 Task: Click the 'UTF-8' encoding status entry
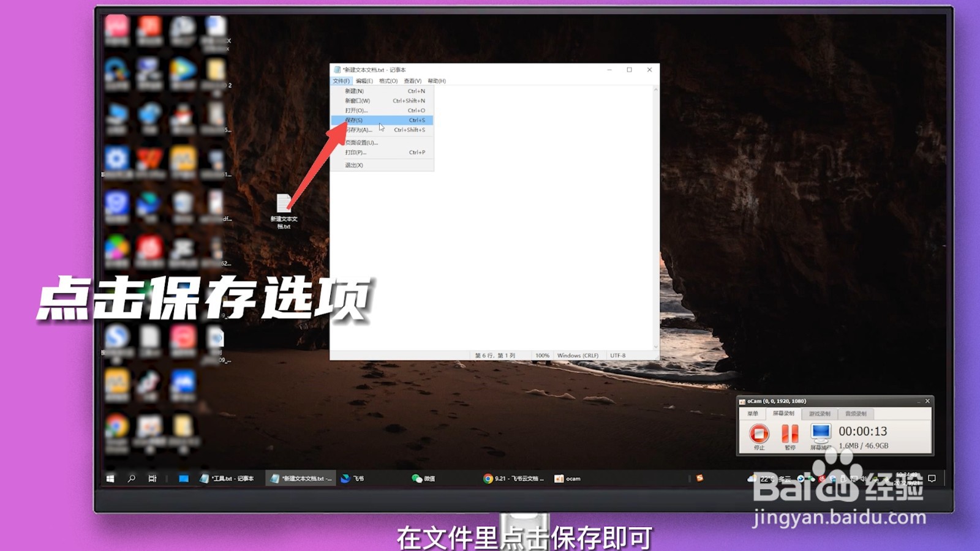617,356
